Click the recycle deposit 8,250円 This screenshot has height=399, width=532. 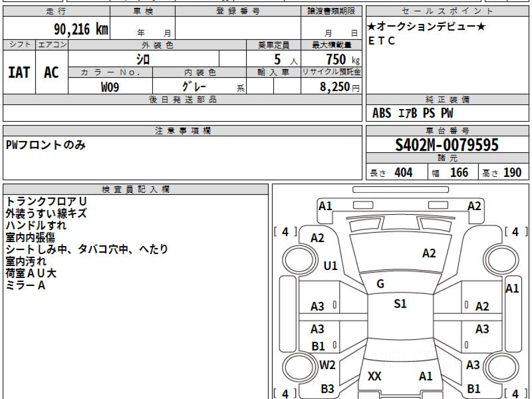(x=340, y=87)
